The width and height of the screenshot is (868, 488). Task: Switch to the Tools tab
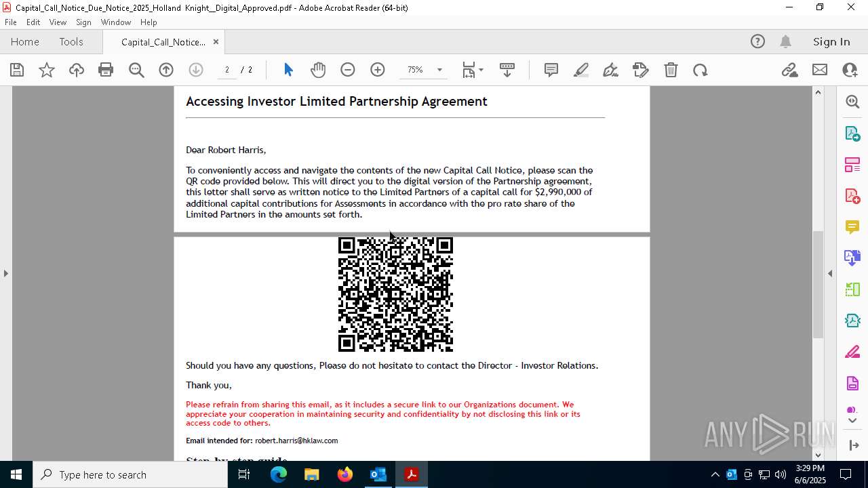point(71,41)
